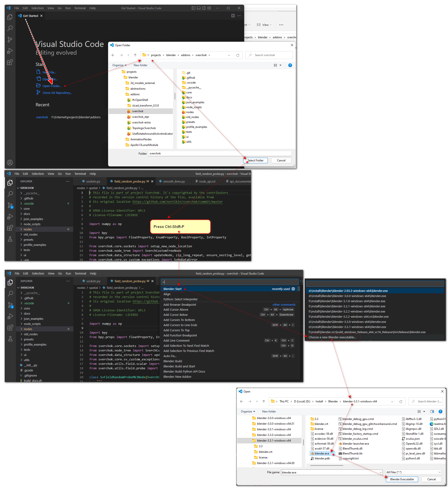Click the split editor icon near the Get Started tab

(233, 15)
